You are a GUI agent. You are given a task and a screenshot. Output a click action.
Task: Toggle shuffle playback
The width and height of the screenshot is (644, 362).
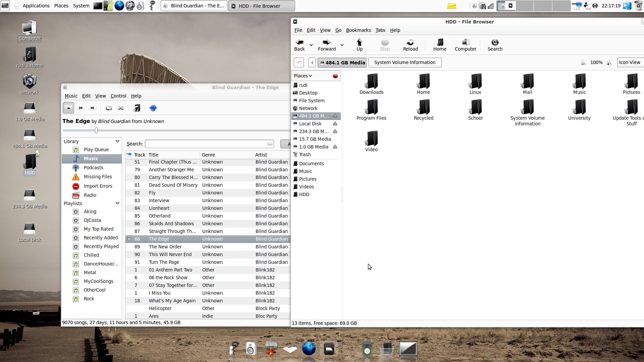tap(121, 108)
